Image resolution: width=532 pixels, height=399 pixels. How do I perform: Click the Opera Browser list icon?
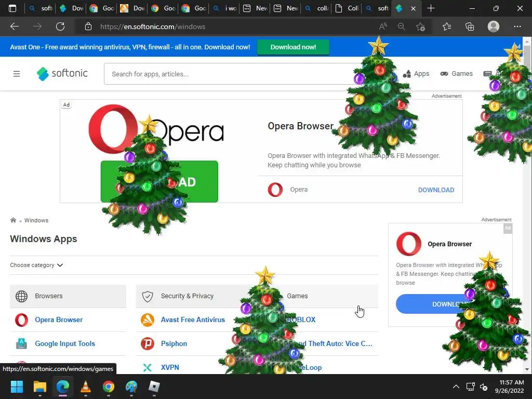(x=21, y=320)
